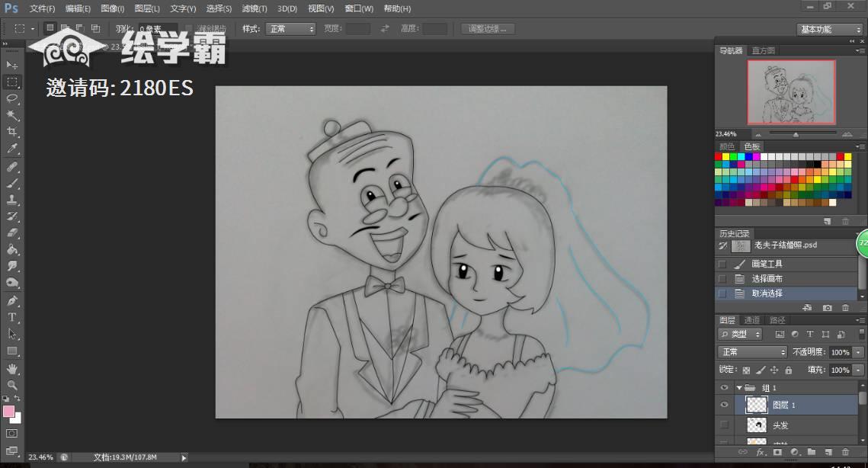This screenshot has height=468, width=868.
Task: Click Add layer mask icon in Layers panel
Action: pyautogui.click(x=777, y=453)
